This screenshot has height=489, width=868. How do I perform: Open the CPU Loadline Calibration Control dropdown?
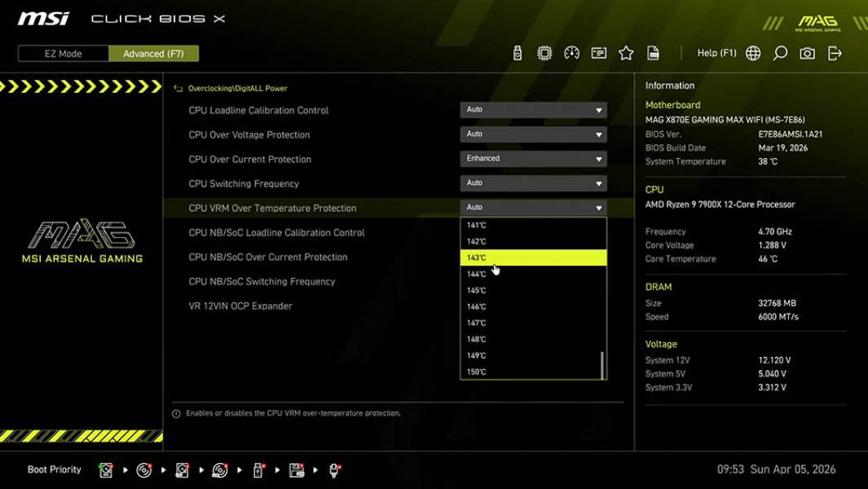tap(533, 109)
